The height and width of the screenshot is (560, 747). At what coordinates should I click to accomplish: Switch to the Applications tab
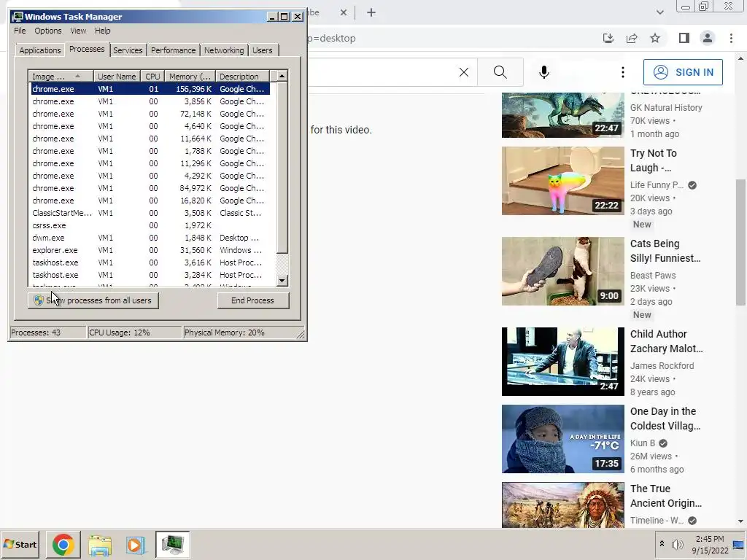click(40, 50)
